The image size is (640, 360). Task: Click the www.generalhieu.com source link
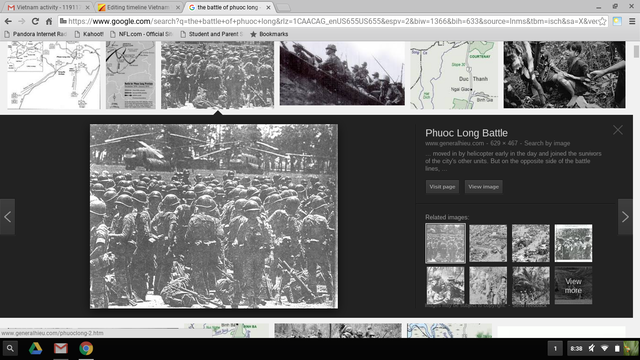454,143
